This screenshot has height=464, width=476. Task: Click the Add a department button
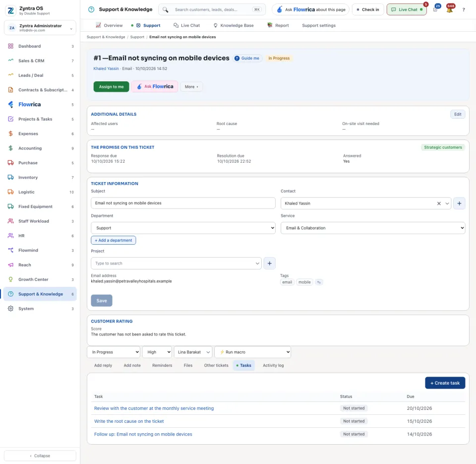coord(113,240)
